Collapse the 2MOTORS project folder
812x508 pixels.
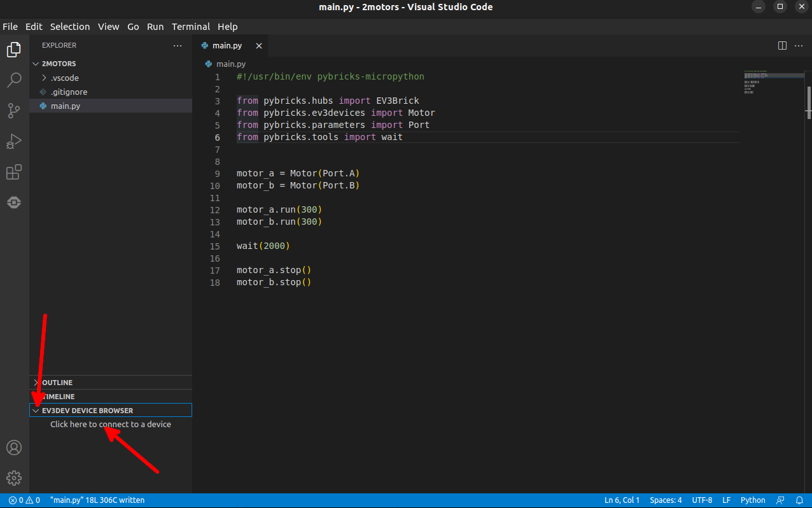pyautogui.click(x=59, y=64)
